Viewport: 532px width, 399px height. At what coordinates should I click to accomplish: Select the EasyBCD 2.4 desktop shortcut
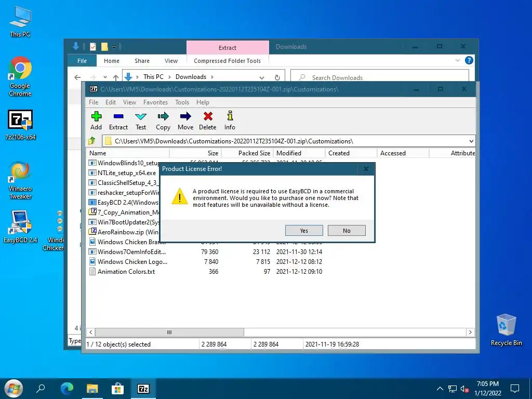(20, 227)
